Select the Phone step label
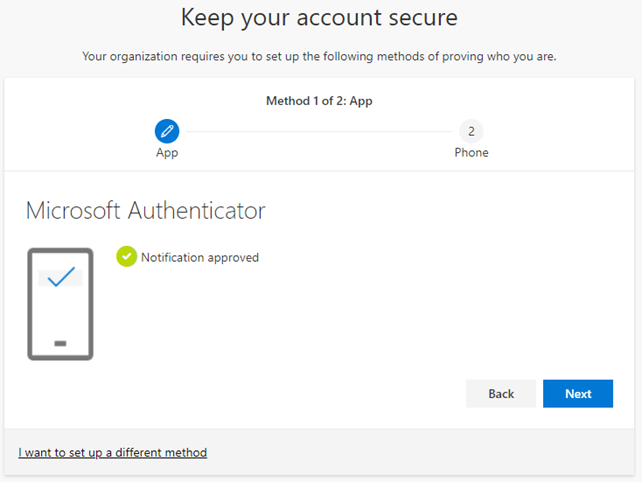This screenshot has width=642, height=482. (x=471, y=153)
